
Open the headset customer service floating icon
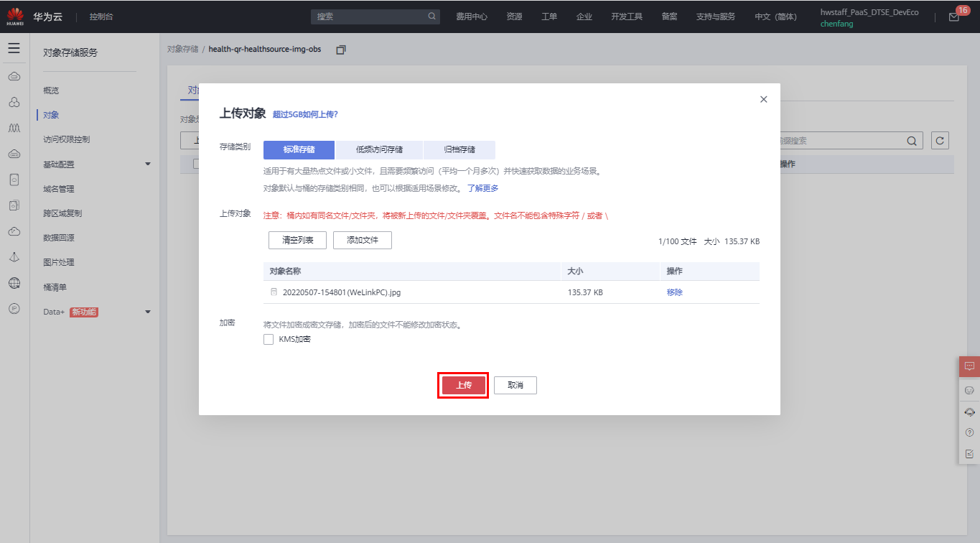(969, 412)
